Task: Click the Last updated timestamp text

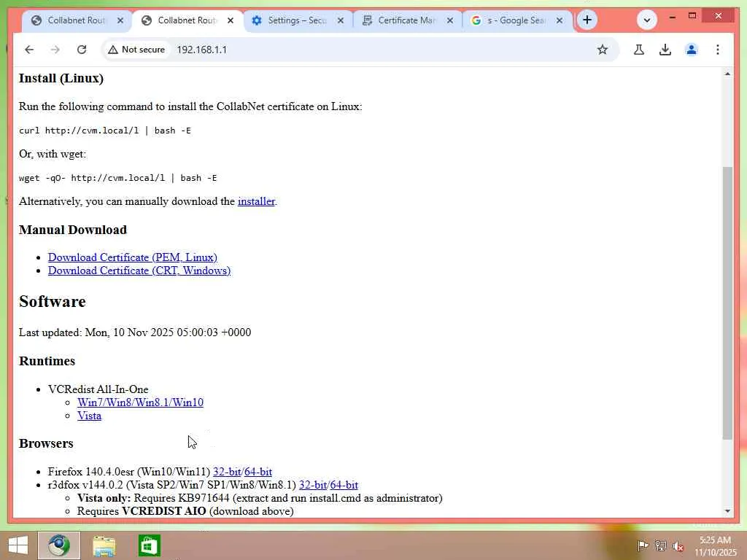Action: 135,332
